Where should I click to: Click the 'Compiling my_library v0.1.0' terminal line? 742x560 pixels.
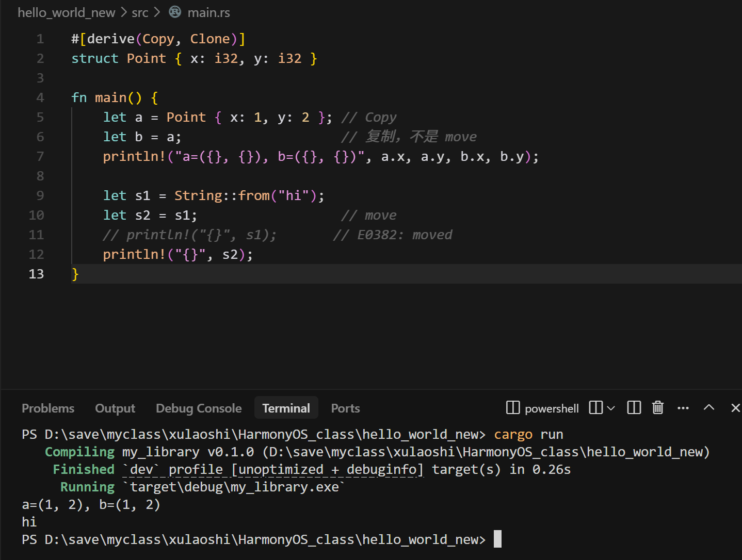pyautogui.click(x=377, y=452)
